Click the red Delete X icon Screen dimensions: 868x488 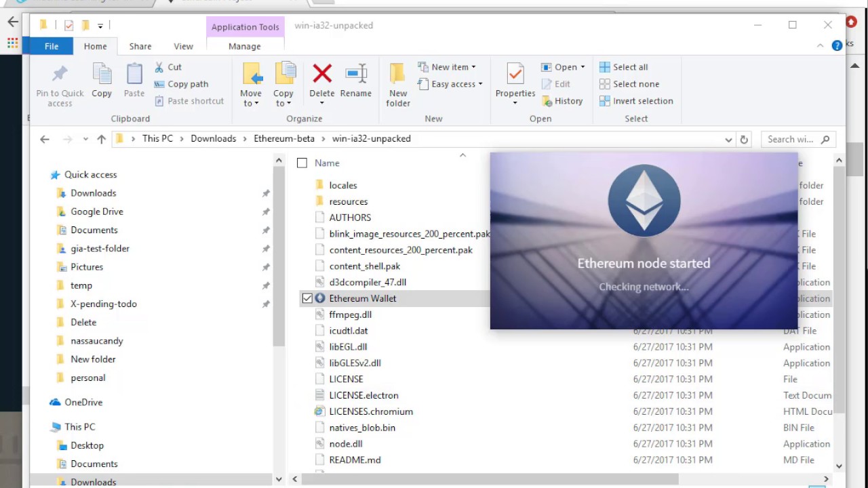[322, 73]
